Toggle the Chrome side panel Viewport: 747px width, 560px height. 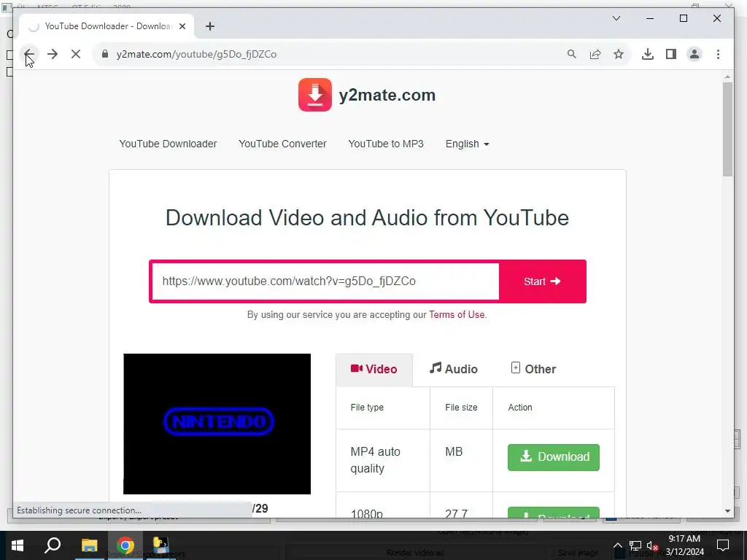pyautogui.click(x=671, y=54)
